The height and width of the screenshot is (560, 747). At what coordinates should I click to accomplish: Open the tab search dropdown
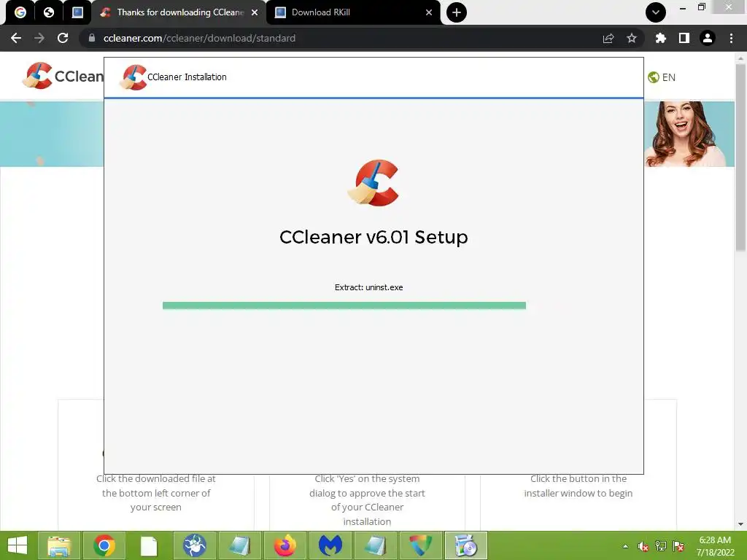click(656, 12)
